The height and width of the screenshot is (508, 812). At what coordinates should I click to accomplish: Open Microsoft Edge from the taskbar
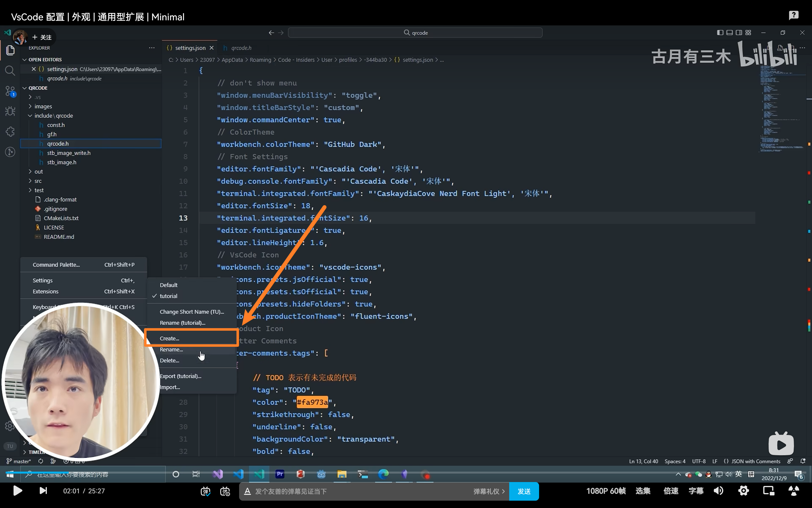pyautogui.click(x=383, y=474)
